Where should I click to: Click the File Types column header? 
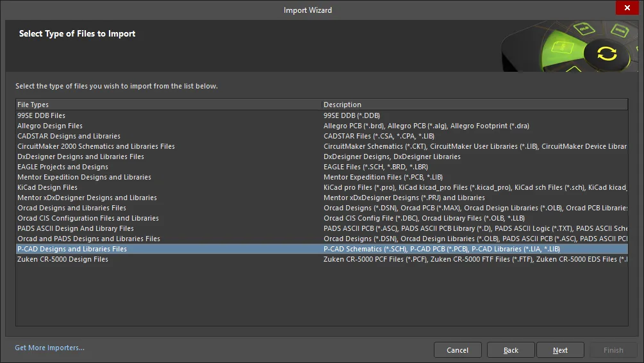pos(169,105)
